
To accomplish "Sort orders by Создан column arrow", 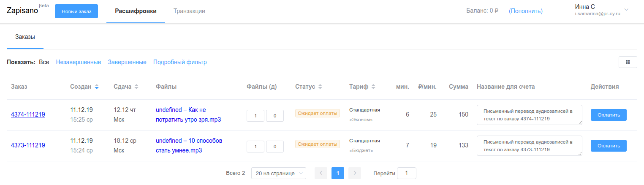I will pyautogui.click(x=97, y=87).
